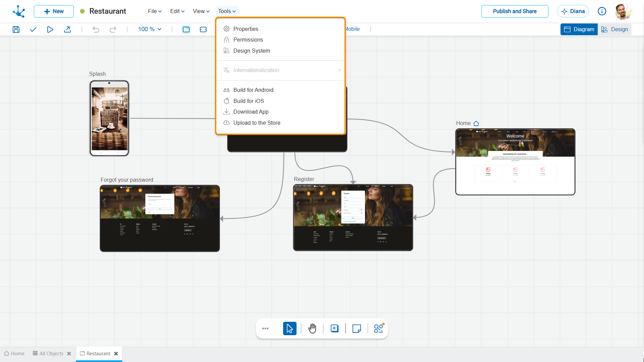Click the Home icon beside Home label

pos(476,123)
